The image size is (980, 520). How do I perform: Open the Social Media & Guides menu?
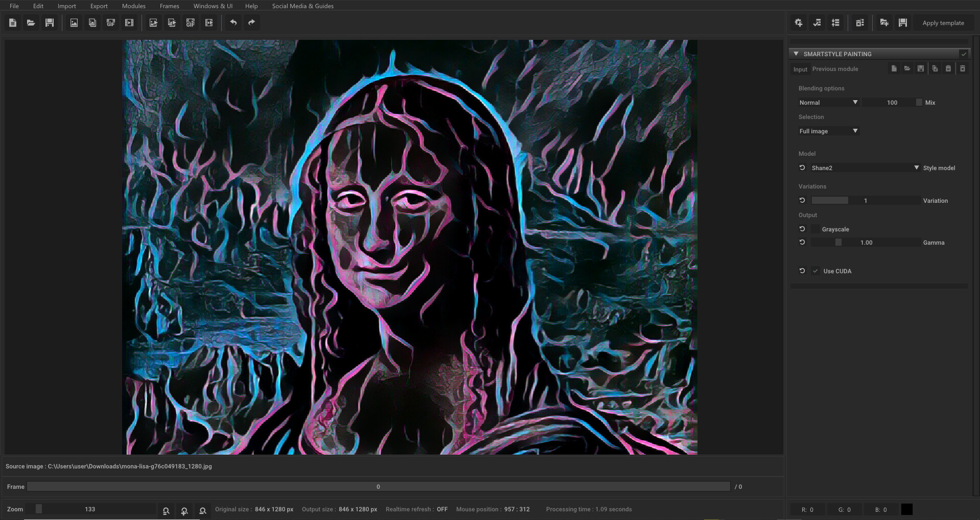click(x=302, y=6)
